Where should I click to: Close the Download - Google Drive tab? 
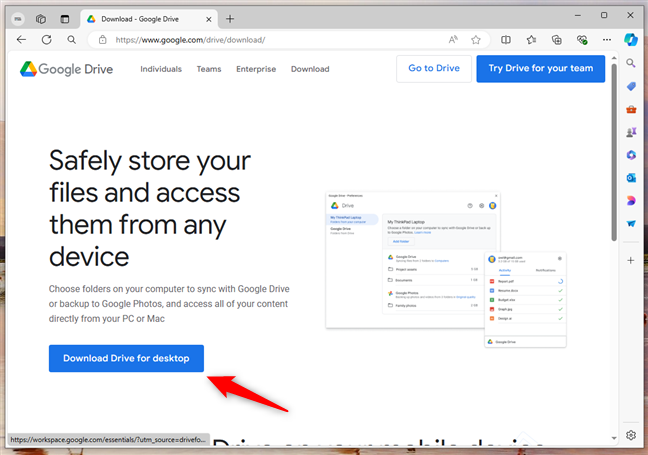[209, 19]
